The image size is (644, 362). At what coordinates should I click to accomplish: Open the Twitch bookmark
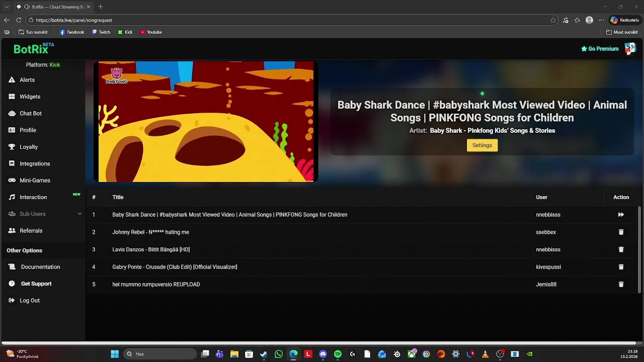point(101,32)
